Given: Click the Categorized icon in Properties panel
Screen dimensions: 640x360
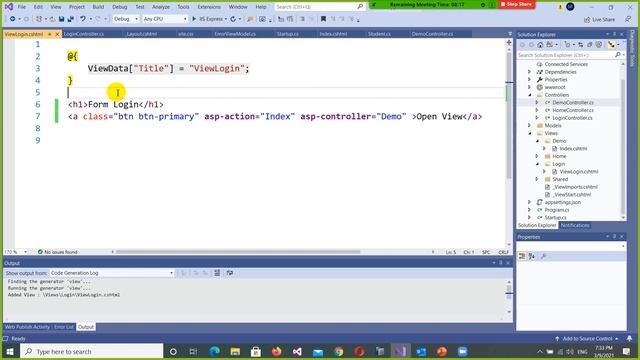Looking at the screenshot, I should [x=522, y=256].
